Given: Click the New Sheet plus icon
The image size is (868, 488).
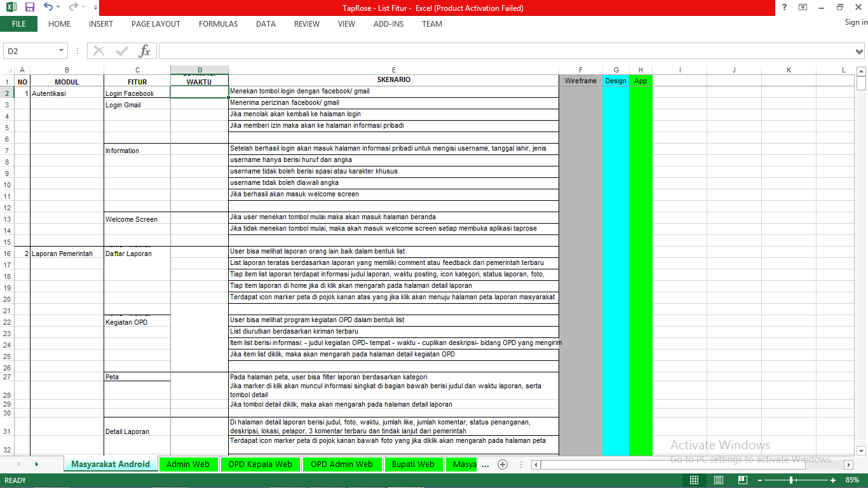Looking at the screenshot, I should (503, 464).
